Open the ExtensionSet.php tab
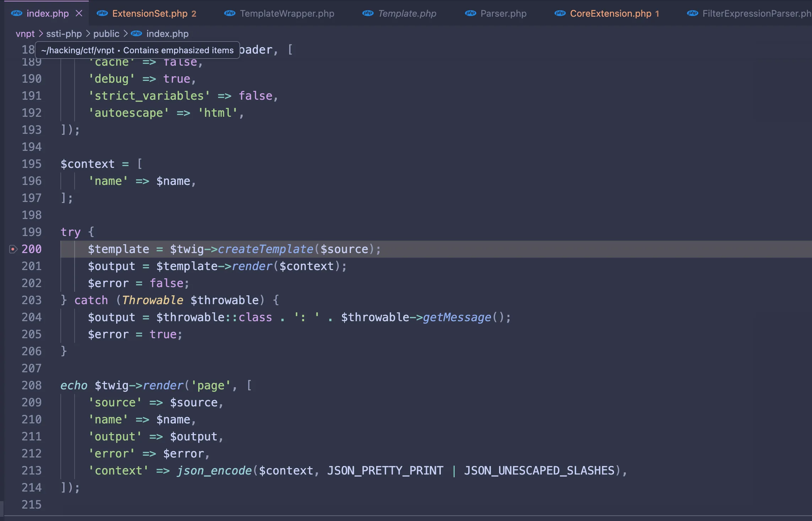 [x=150, y=13]
